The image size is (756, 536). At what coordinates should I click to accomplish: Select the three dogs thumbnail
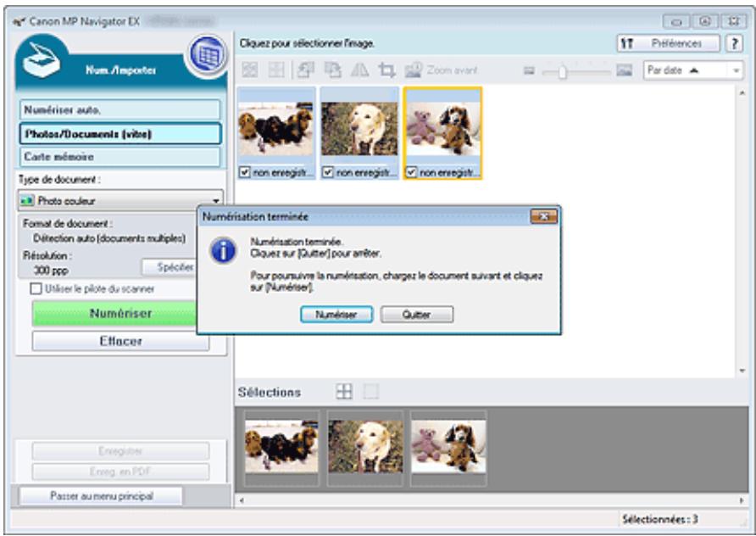click(275, 129)
